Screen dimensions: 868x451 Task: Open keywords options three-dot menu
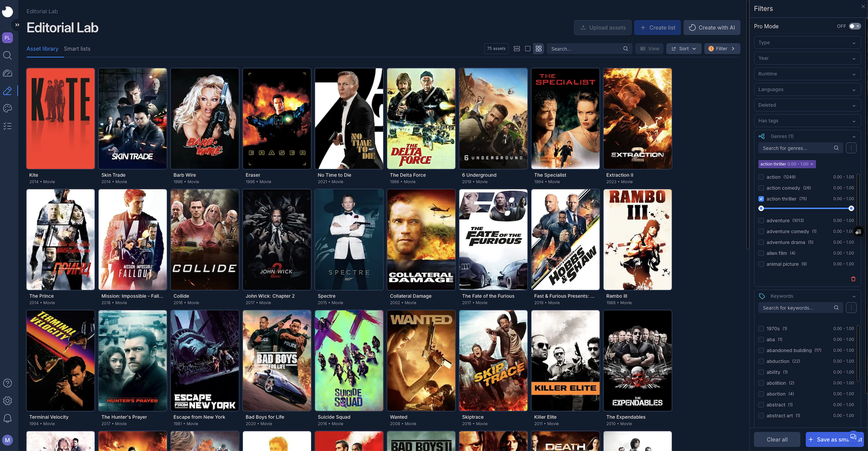851,308
